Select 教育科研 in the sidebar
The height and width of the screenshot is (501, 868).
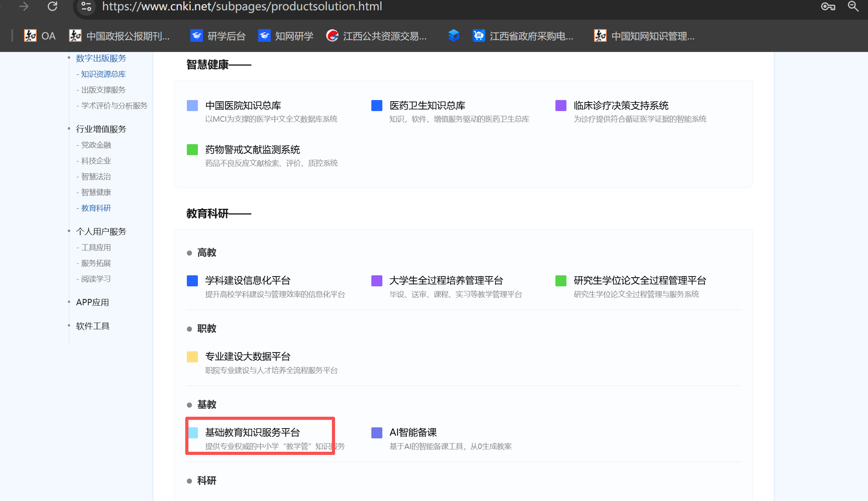pos(96,208)
